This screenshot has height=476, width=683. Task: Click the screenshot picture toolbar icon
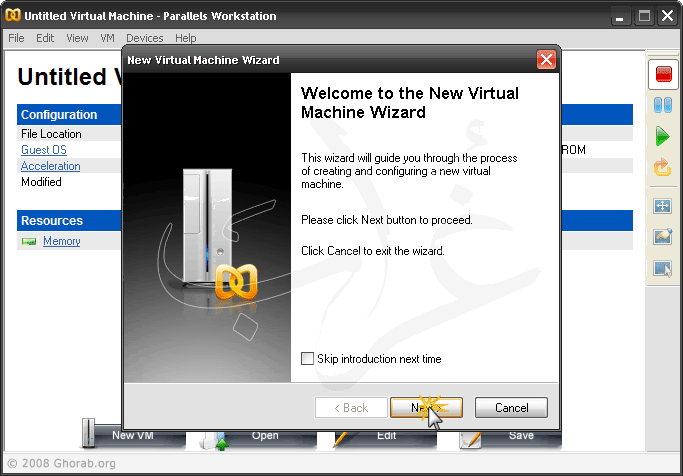point(663,236)
